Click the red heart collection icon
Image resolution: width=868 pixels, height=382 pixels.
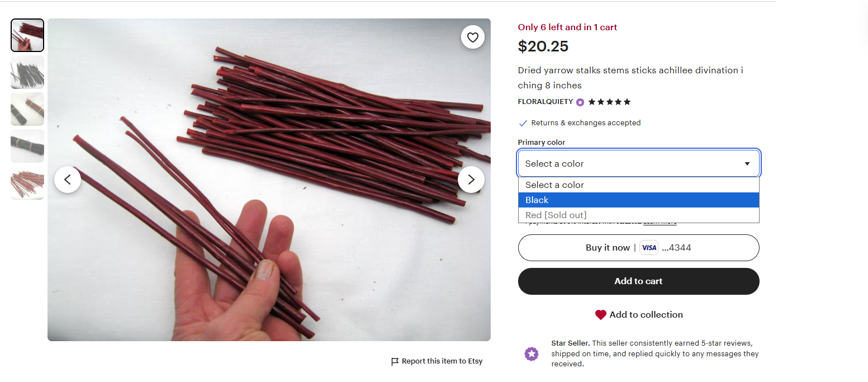pos(600,315)
